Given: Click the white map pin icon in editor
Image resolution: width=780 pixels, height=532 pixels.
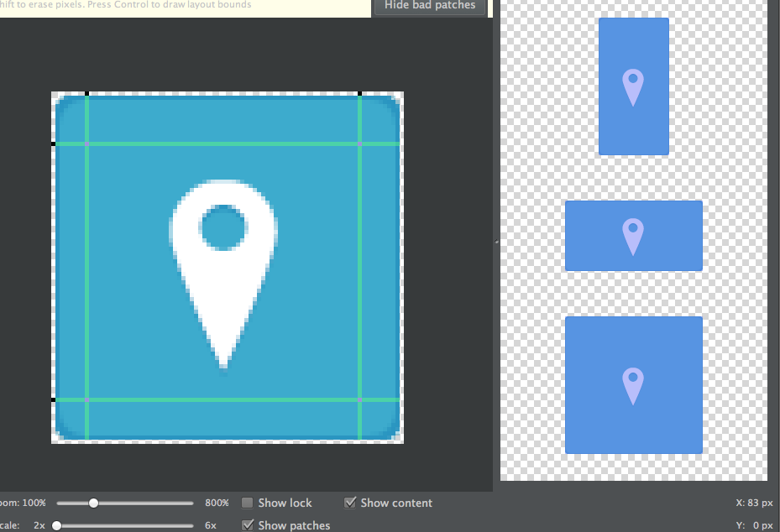Looking at the screenshot, I should click(223, 274).
